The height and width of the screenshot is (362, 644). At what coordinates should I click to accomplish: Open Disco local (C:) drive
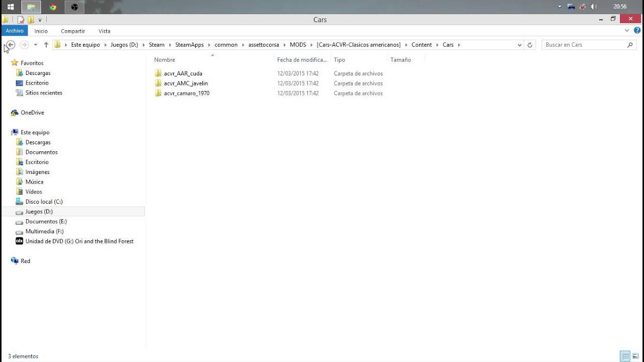[x=44, y=202]
